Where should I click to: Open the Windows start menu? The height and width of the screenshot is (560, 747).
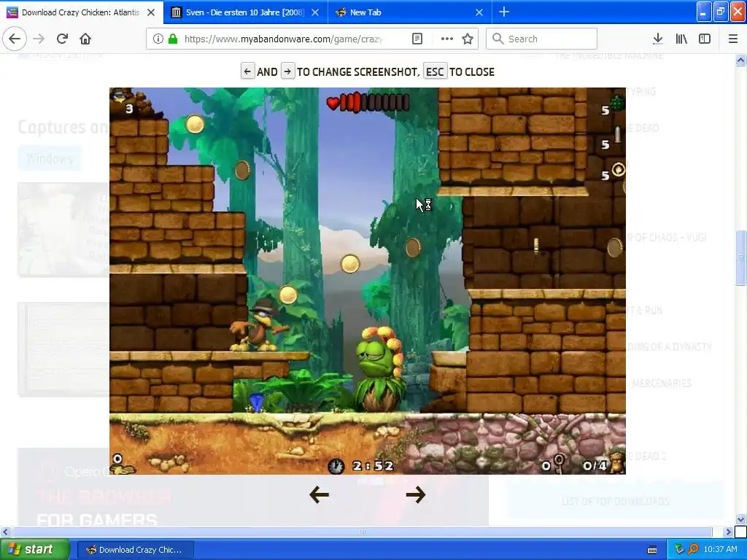coord(34,550)
